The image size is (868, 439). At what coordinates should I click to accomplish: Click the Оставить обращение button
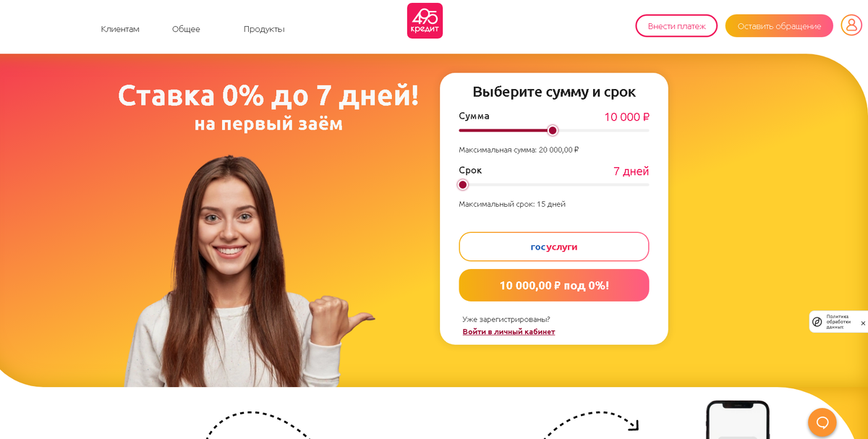point(779,26)
